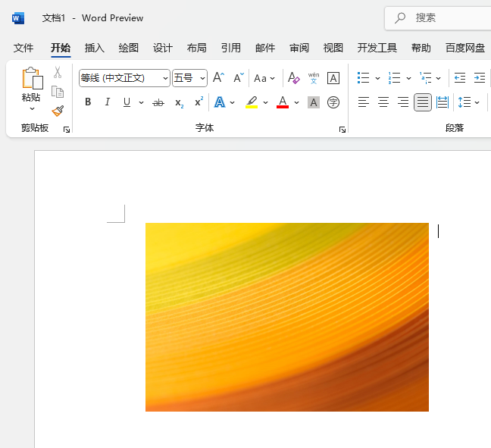This screenshot has width=491, height=448.
Task: Switch to the 绘图 Draw tab
Action: tap(129, 48)
